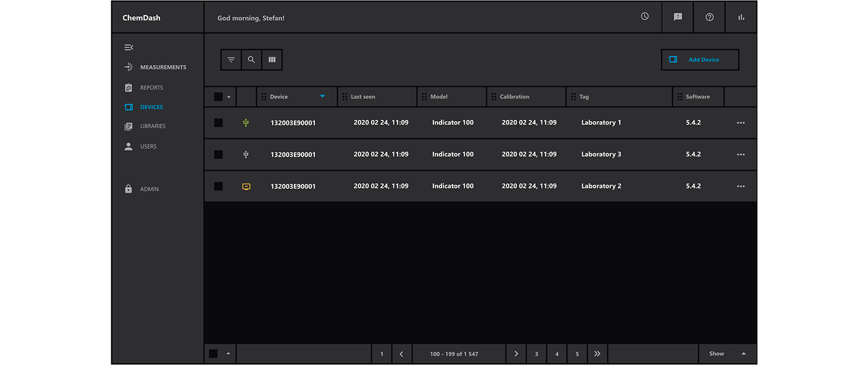Click the 5.4.2 software version in Laboratory 2 row

[693, 187]
